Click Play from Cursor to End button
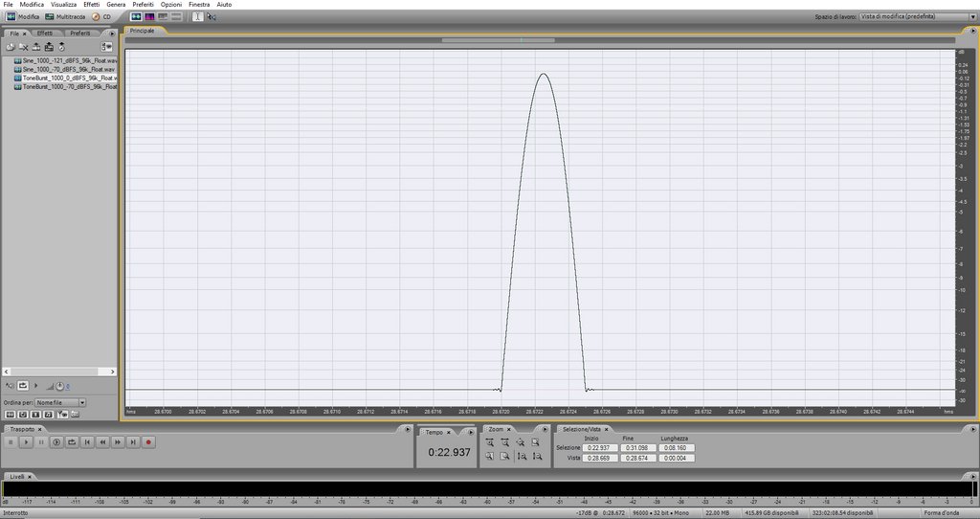 [x=56, y=442]
